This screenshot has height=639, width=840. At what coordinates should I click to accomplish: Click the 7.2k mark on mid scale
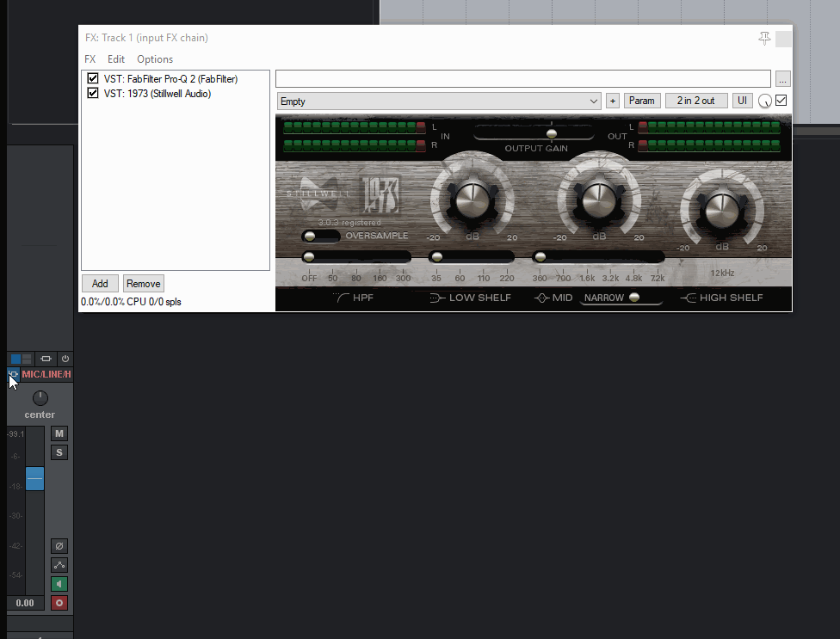(x=658, y=278)
